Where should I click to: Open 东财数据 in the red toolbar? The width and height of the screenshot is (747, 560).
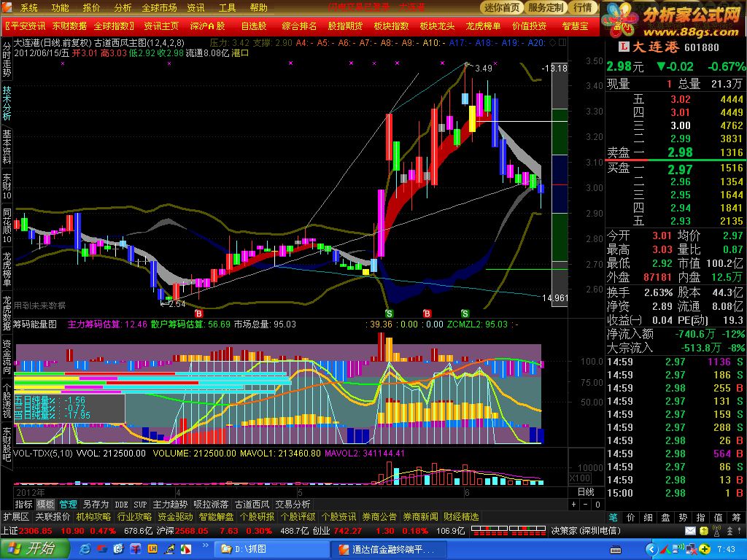coord(69,26)
